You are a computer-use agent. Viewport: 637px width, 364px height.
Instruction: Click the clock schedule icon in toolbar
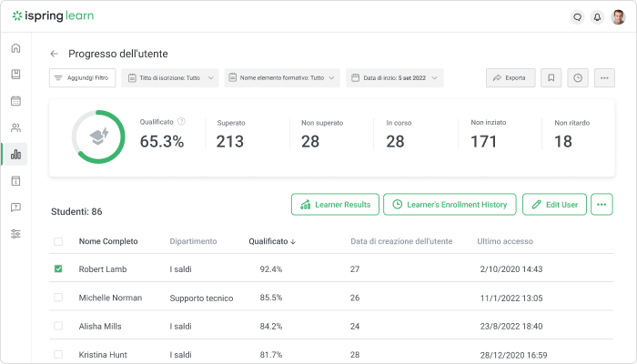click(577, 78)
